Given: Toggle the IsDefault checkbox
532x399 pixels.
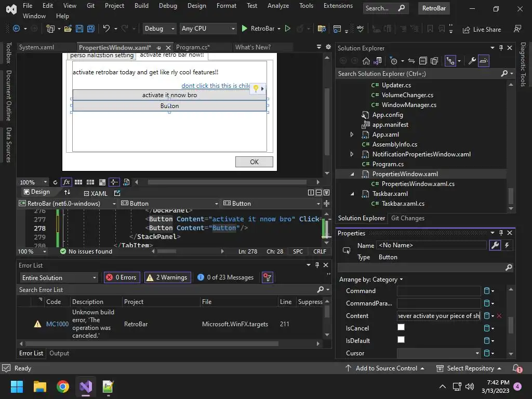Looking at the screenshot, I should 401,340.
